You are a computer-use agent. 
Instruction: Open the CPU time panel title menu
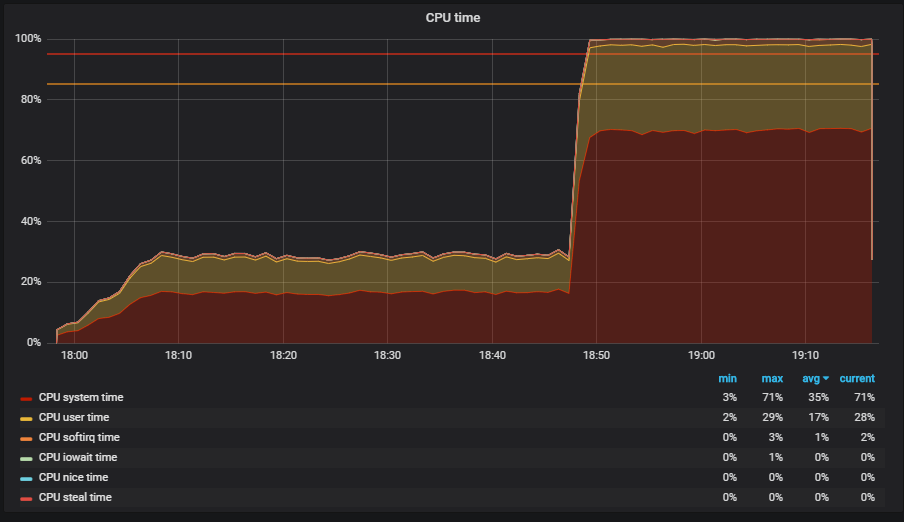453,18
